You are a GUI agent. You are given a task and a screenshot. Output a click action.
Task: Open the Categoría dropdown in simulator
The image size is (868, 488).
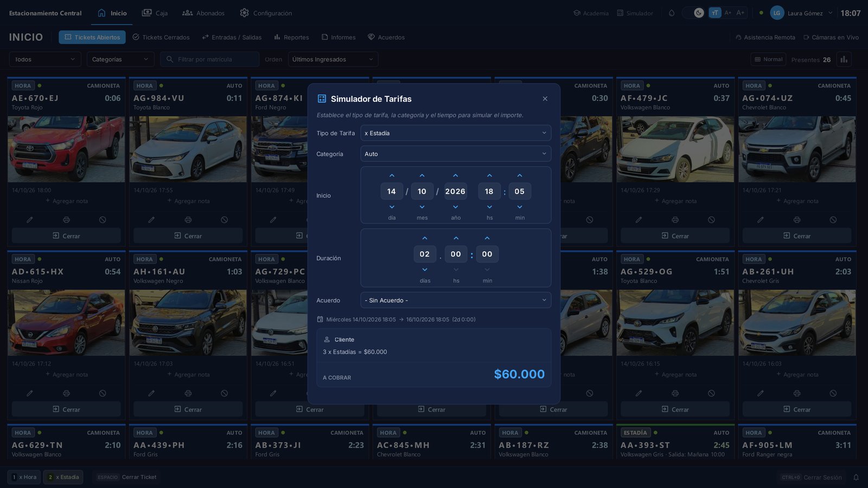click(x=456, y=154)
